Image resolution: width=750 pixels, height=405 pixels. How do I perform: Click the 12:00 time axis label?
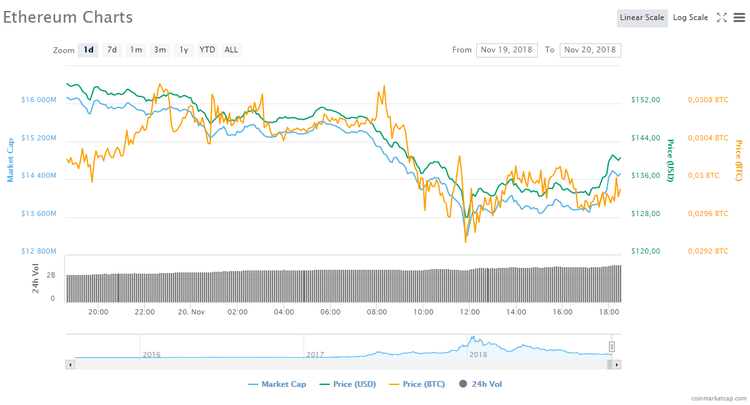[470, 312]
